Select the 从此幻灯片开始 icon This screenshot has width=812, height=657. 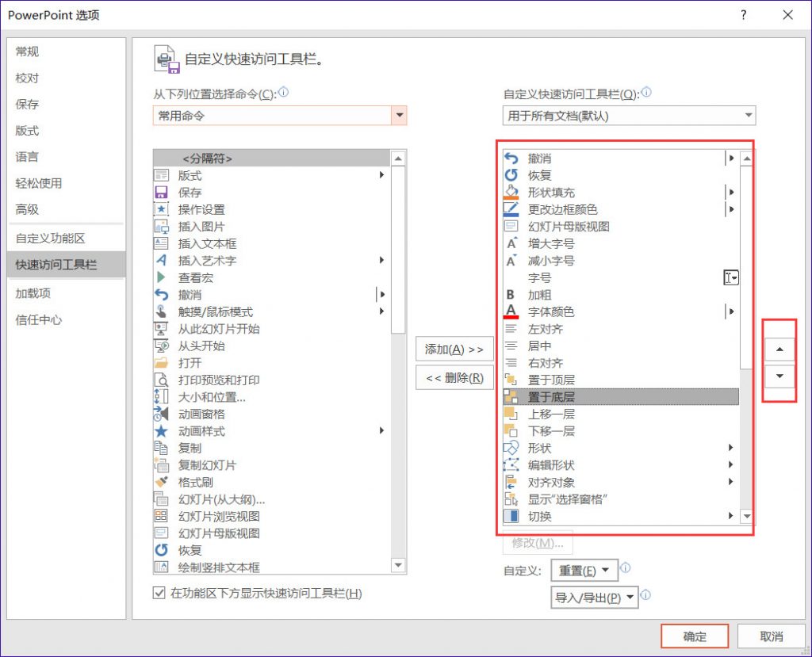coord(161,329)
